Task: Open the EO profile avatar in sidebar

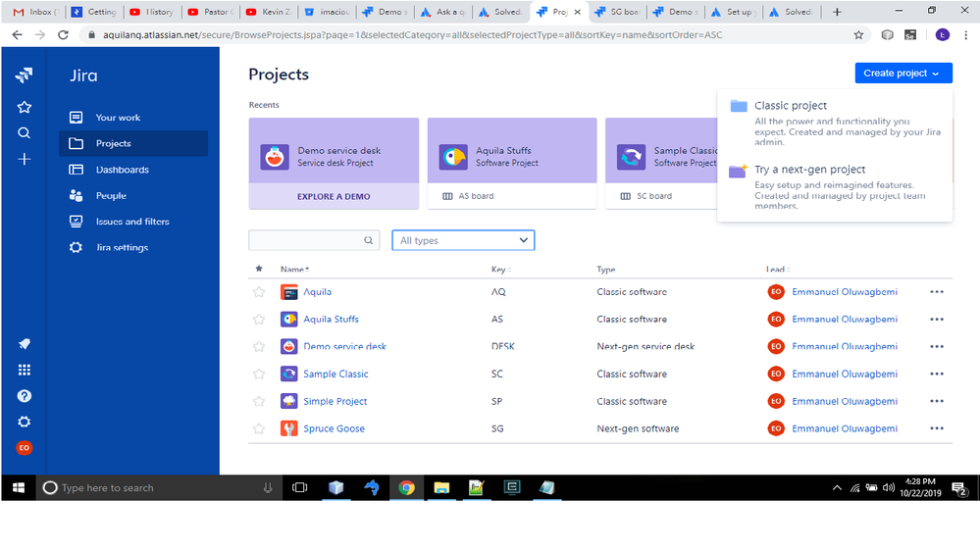Action: click(x=24, y=448)
